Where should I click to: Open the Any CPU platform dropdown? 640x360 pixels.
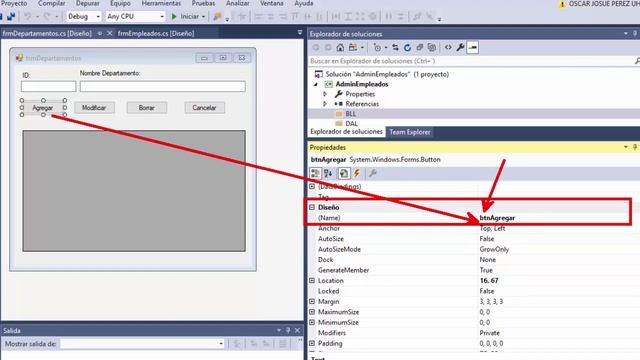click(x=162, y=17)
